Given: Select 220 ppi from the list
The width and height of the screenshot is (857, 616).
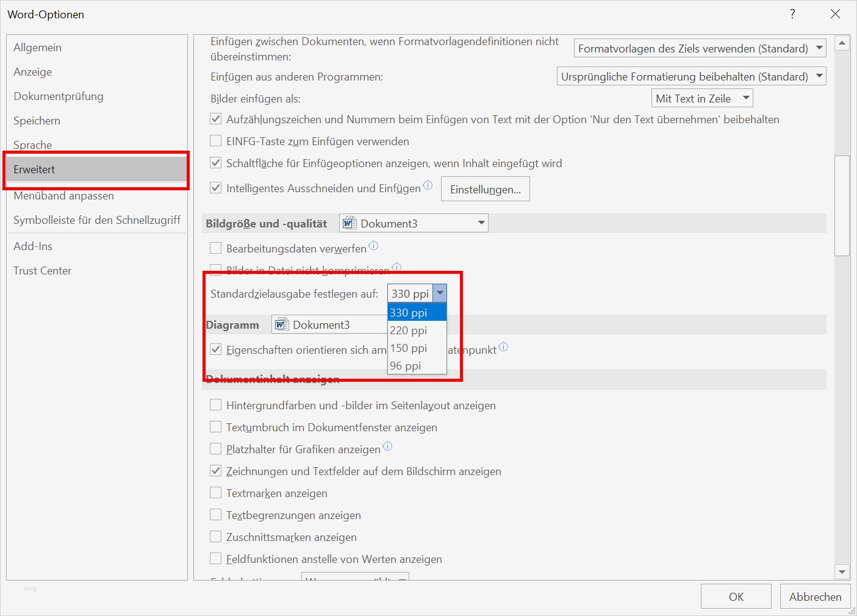Looking at the screenshot, I should click(417, 330).
